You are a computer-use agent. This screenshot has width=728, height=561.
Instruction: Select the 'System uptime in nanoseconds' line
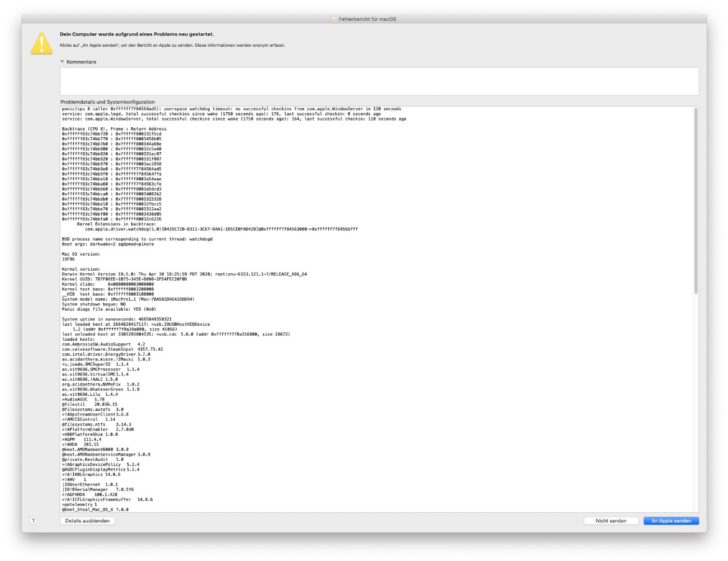click(x=117, y=319)
